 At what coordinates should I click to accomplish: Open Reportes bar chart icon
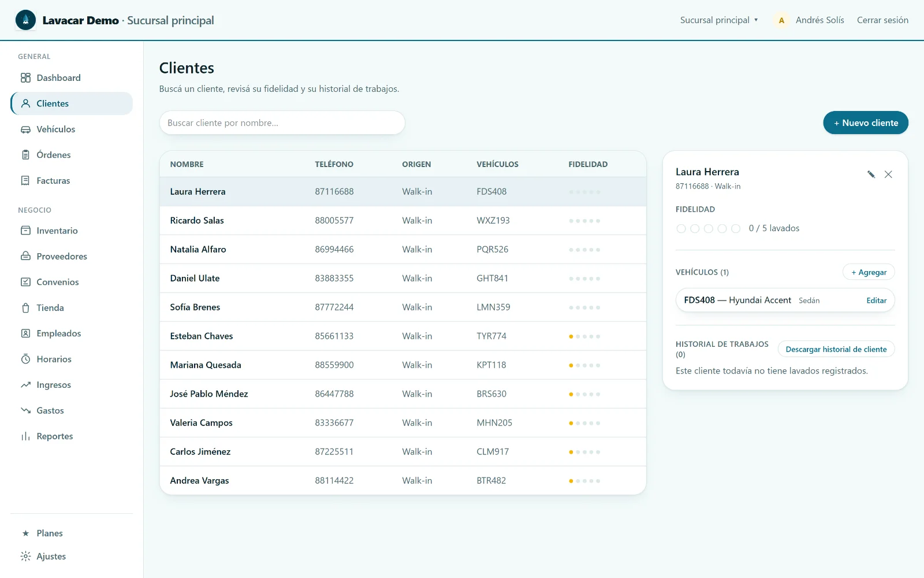[25, 436]
